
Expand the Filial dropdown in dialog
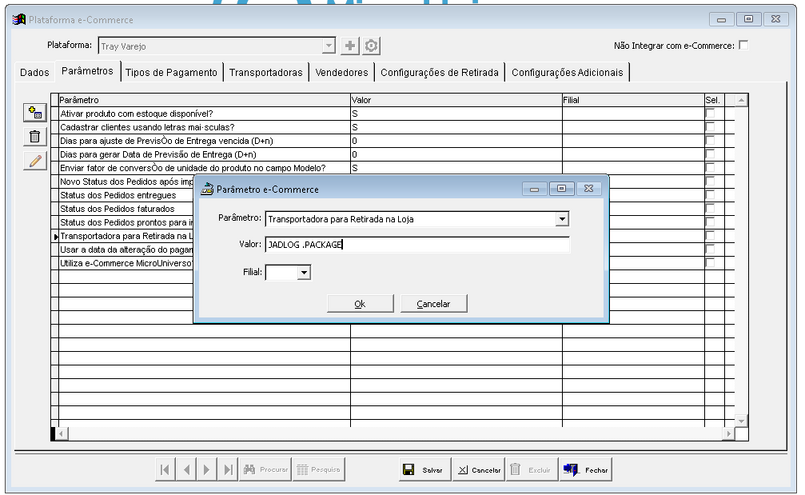pos(304,272)
